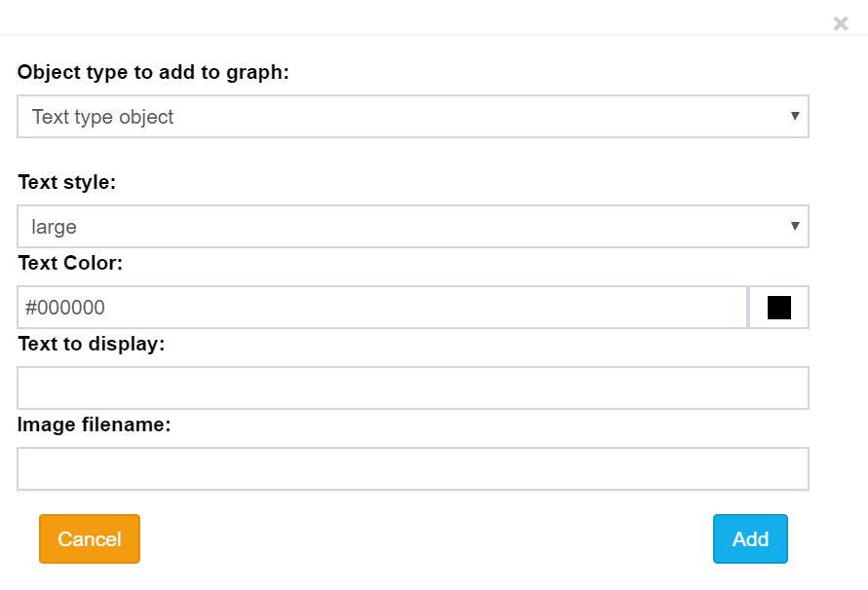Click the Cancel button
Screen dimensions: 868x590
[x=89, y=539]
